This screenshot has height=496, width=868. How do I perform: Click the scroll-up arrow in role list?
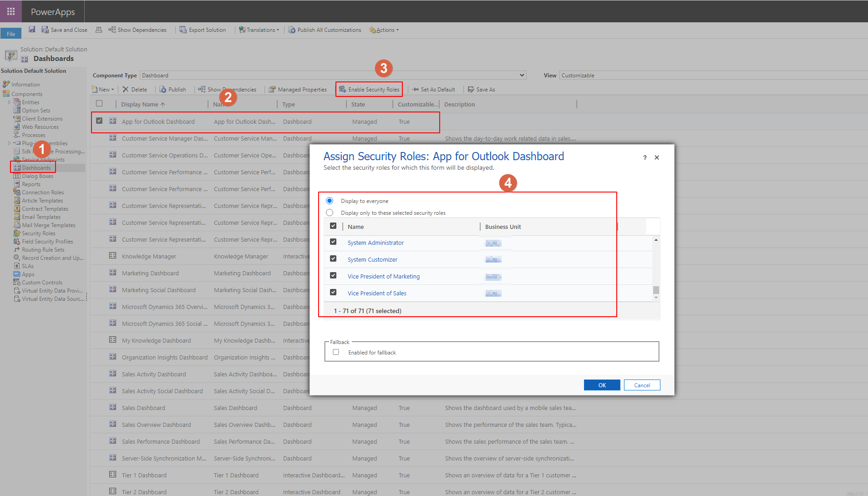click(656, 240)
